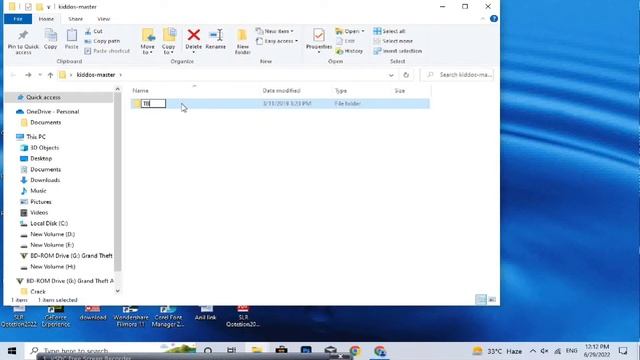This screenshot has width=640, height=360.
Task: Click the Paste shortcut button
Action: pos(107,51)
